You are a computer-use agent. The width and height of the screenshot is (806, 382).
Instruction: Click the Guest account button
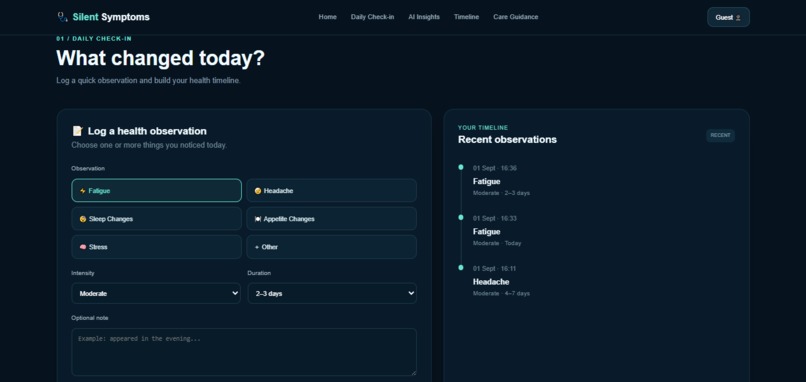coord(728,17)
